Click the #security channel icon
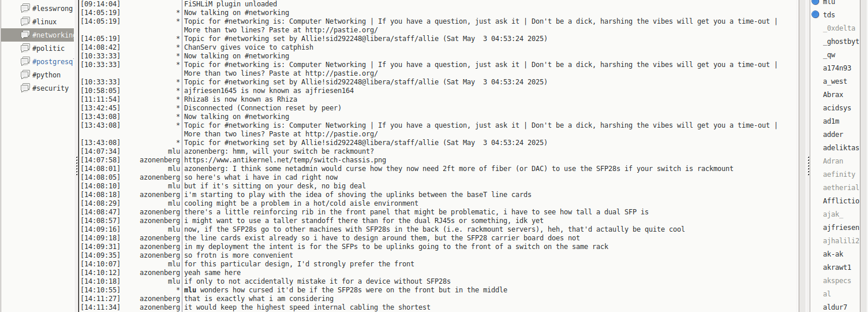The image size is (868, 312). (x=25, y=88)
